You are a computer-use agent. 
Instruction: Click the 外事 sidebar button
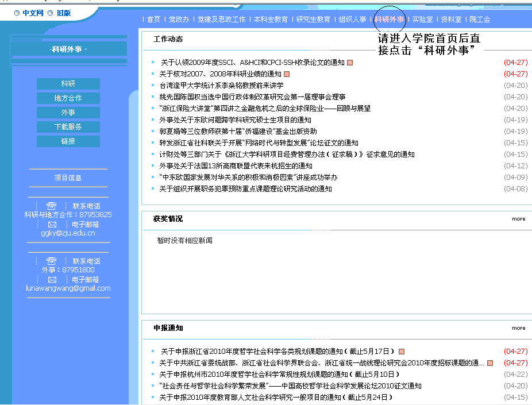coord(68,113)
